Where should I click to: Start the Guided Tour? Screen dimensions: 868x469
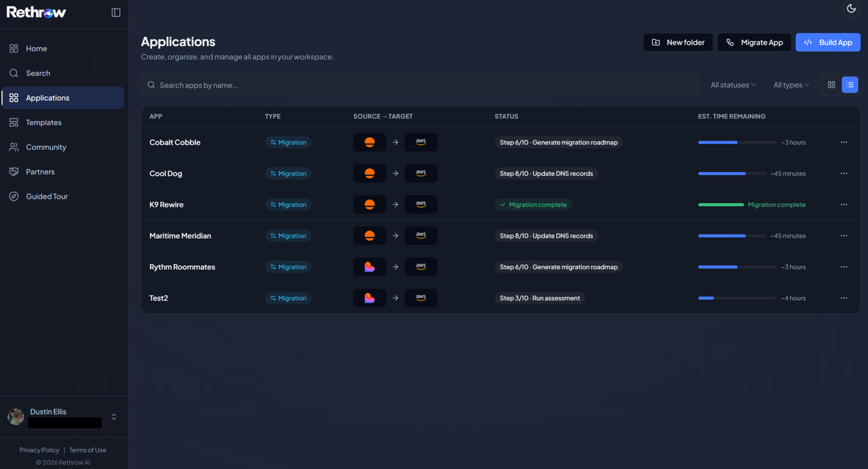[x=63, y=196]
